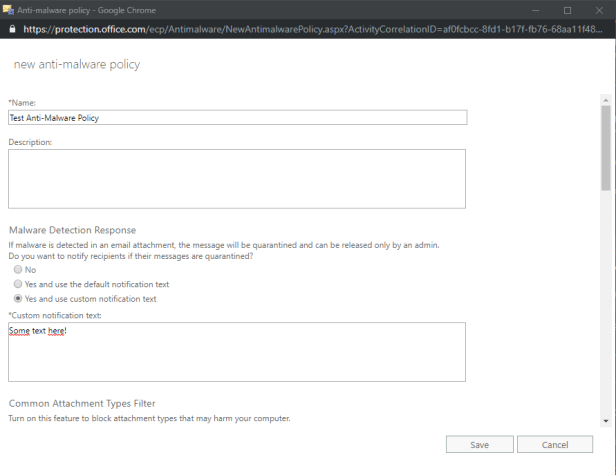
Task: Click inside Custom notification text box
Action: (x=237, y=352)
